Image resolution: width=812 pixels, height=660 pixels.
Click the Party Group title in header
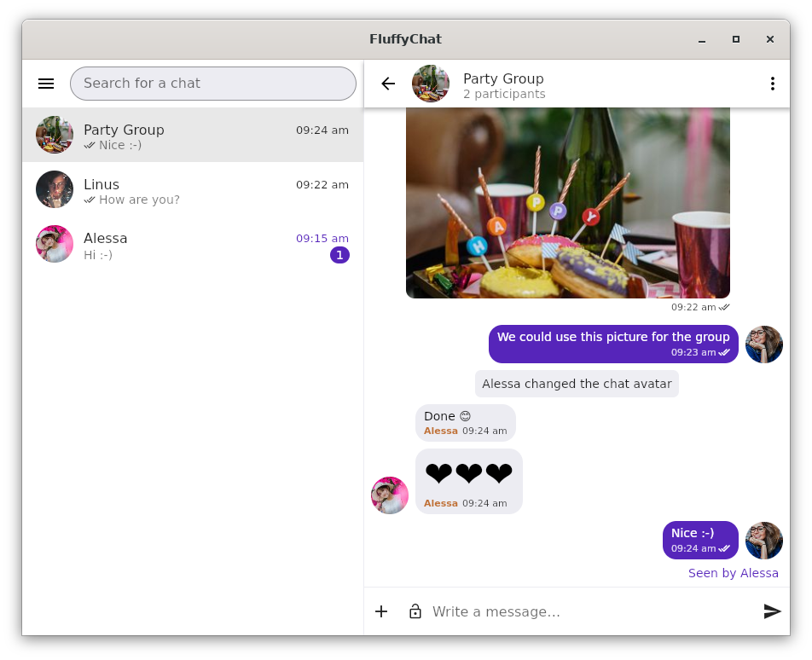pos(503,79)
